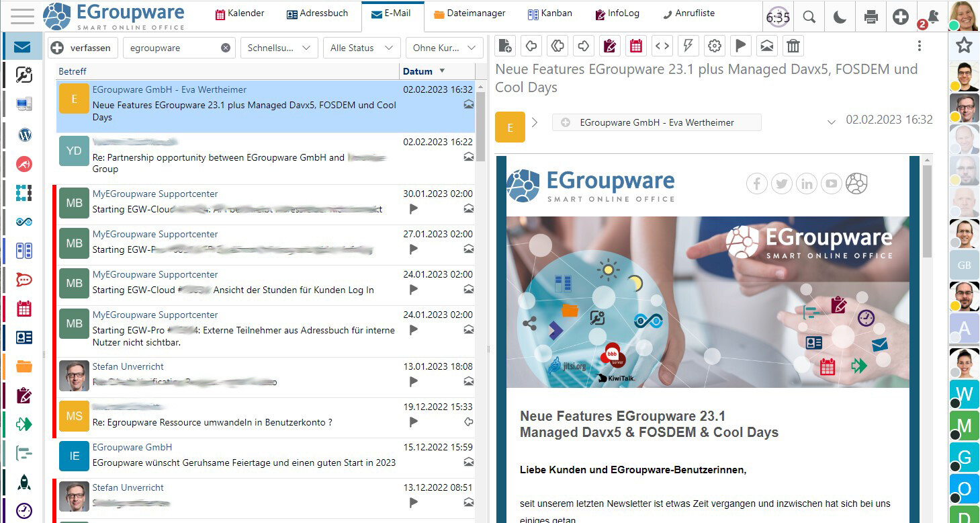Click the view source code brackets icon

(x=662, y=46)
